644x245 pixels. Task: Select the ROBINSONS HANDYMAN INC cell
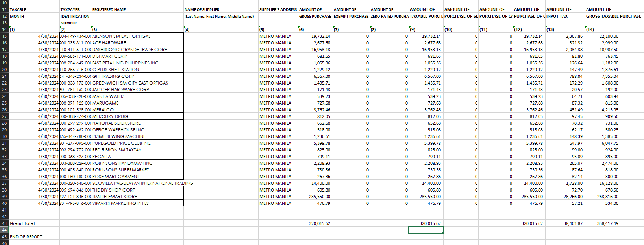[x=137, y=163]
